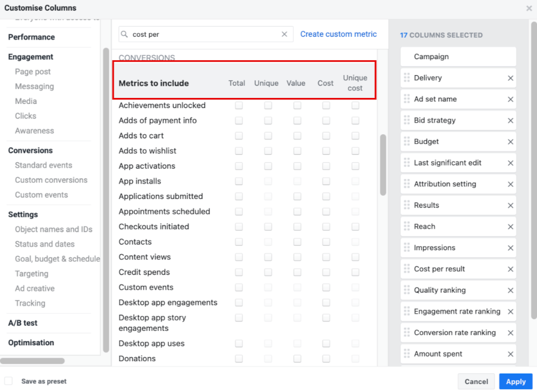Select the A/B test category
This screenshot has height=392, width=537.
[22, 323]
